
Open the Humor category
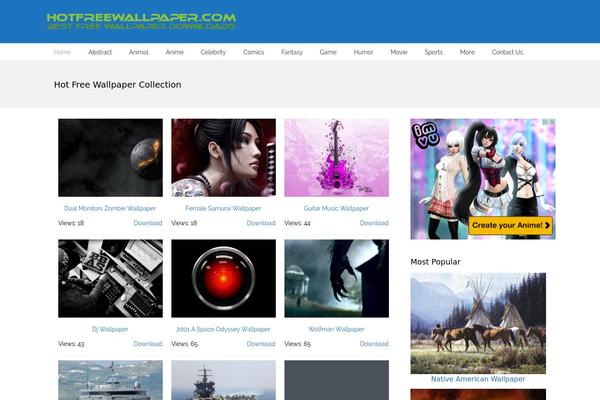pyautogui.click(x=363, y=52)
